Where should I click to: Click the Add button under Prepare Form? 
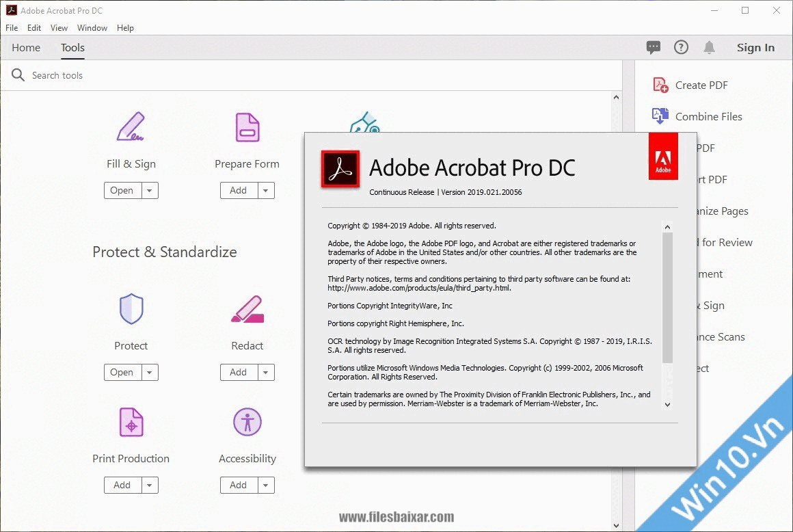239,191
